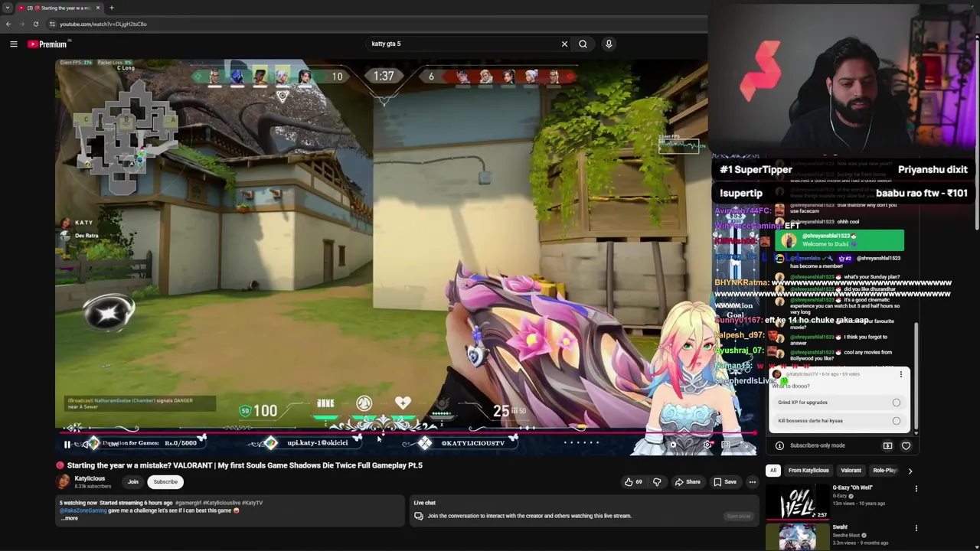View site information icon in address bar

point(52,24)
